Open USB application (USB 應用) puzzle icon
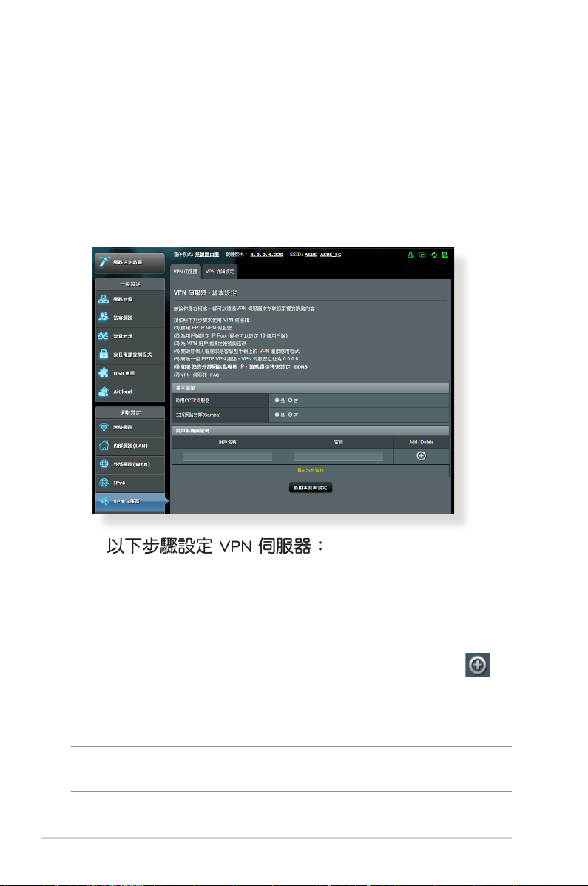 pyautogui.click(x=104, y=373)
